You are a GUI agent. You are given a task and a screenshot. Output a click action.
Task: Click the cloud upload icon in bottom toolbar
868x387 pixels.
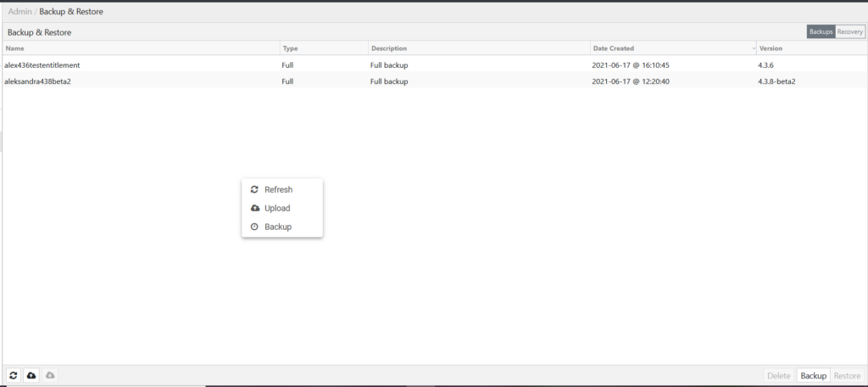[x=31, y=375]
